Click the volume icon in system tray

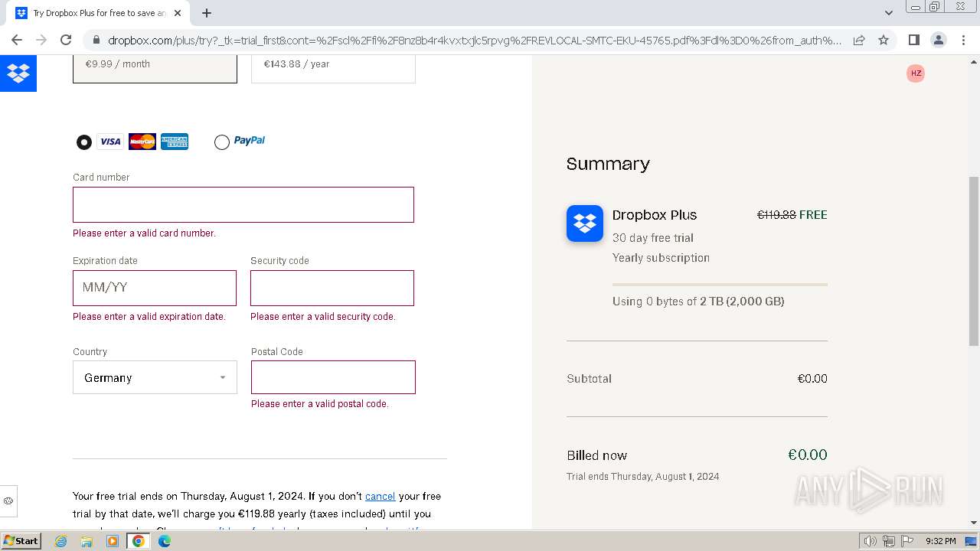[x=870, y=541]
